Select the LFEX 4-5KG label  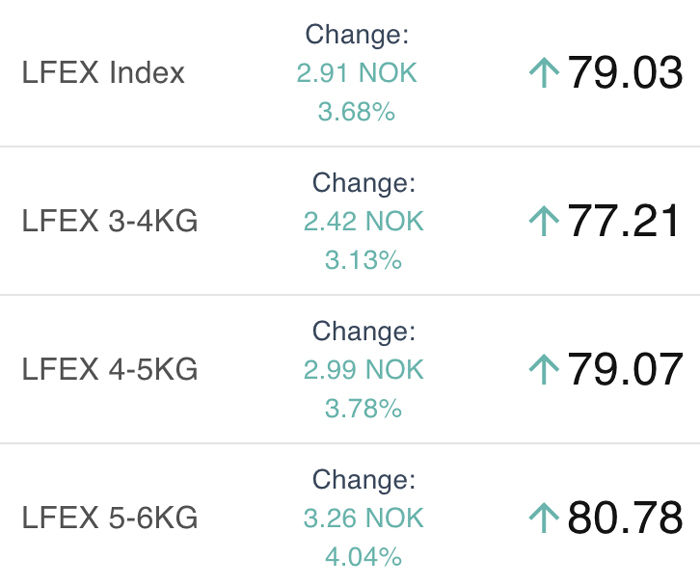click(110, 369)
